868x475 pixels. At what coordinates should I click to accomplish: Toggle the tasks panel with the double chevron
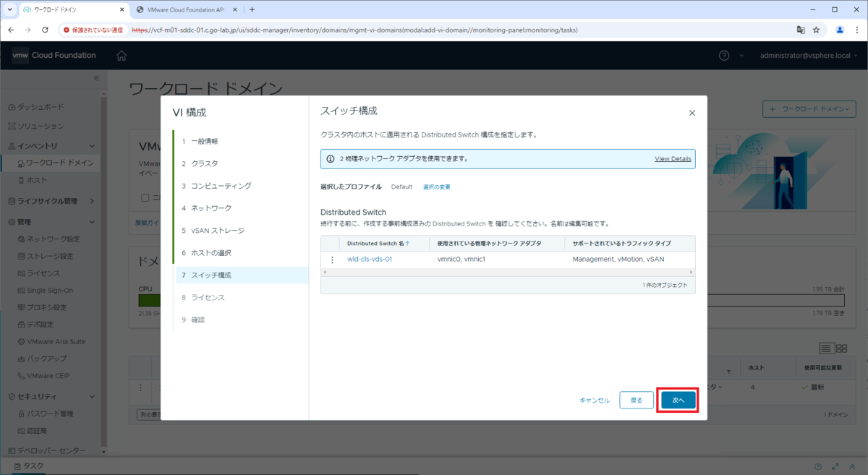coord(853,466)
